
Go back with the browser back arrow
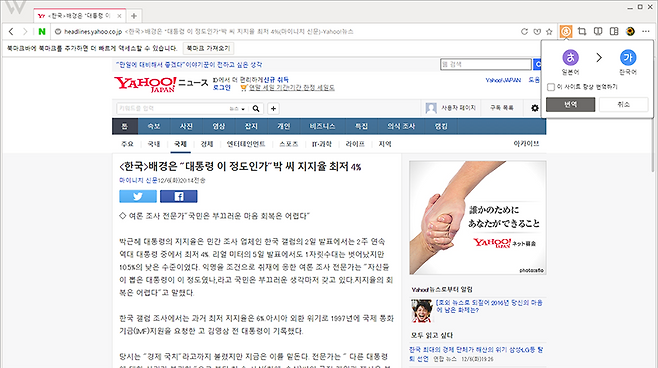[x=11, y=31]
